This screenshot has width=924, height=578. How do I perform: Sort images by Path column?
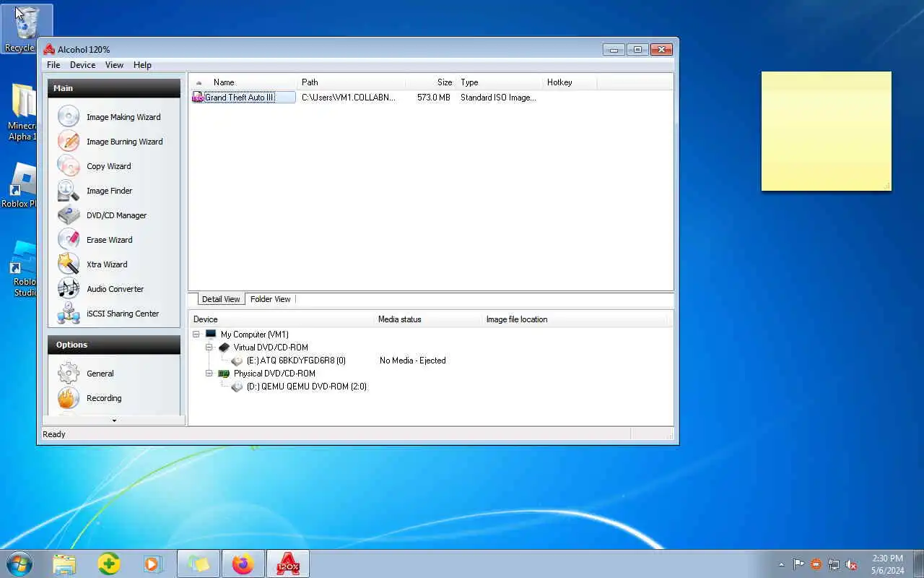pos(351,82)
